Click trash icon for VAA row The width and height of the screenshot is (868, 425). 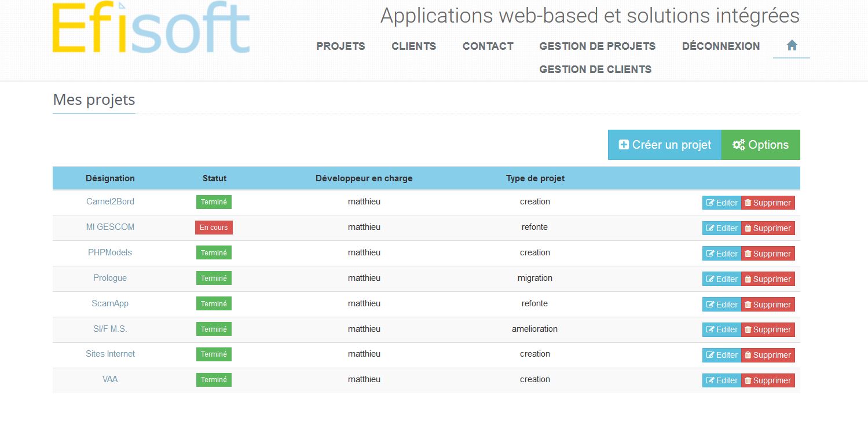(748, 380)
